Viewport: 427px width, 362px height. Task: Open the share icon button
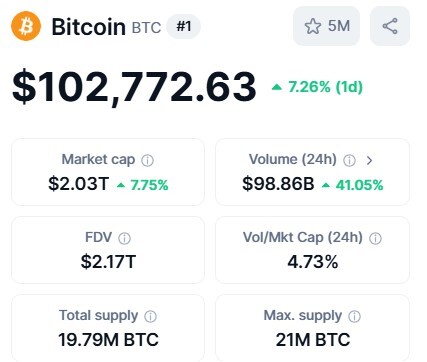pyautogui.click(x=390, y=26)
